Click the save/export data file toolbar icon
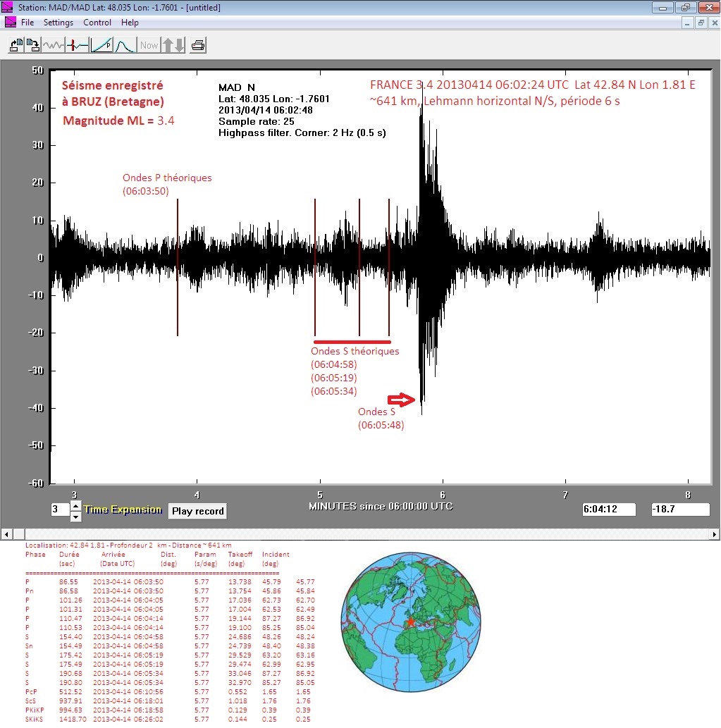Viewport: 721px width, 728px height. (x=33, y=45)
